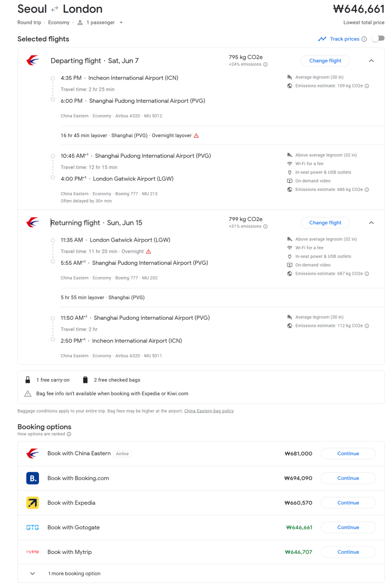Viewport: 392px width, 585px height.
Task: Expand the 1 more booking option row
Action: click(x=32, y=573)
